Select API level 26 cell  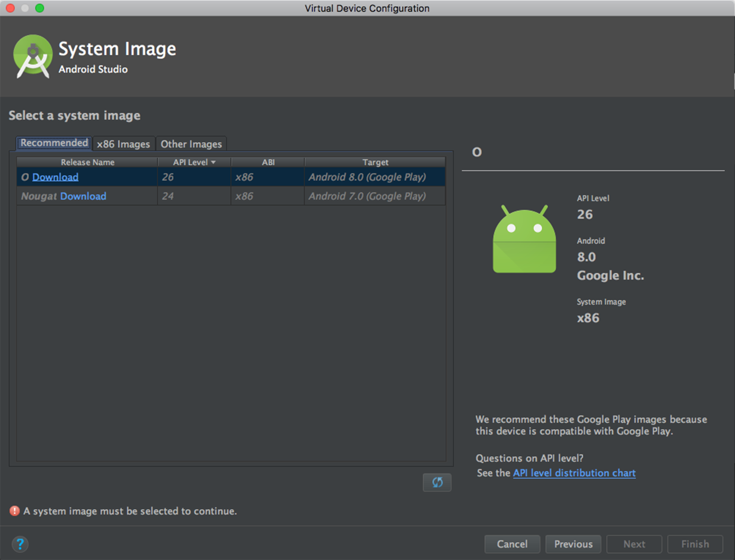[x=194, y=177]
